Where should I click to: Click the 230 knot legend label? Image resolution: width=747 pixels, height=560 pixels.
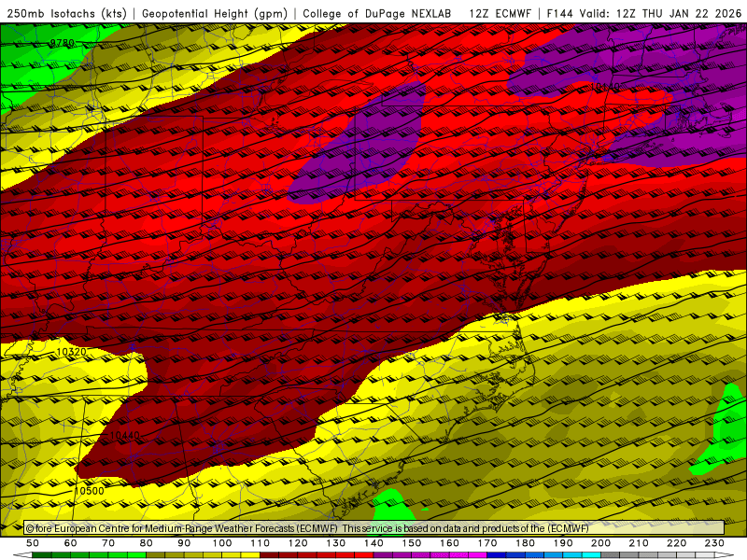click(x=714, y=543)
